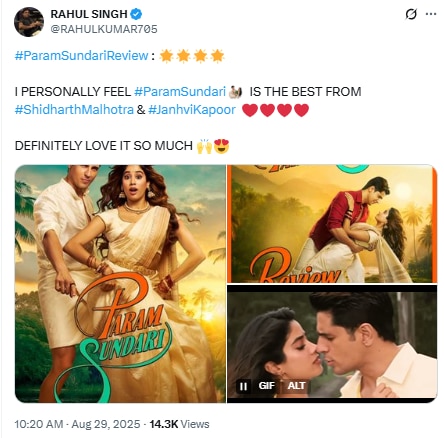Open the @RAHULKUMAR705 handle link
The height and width of the screenshot is (438, 444).
click(x=104, y=29)
